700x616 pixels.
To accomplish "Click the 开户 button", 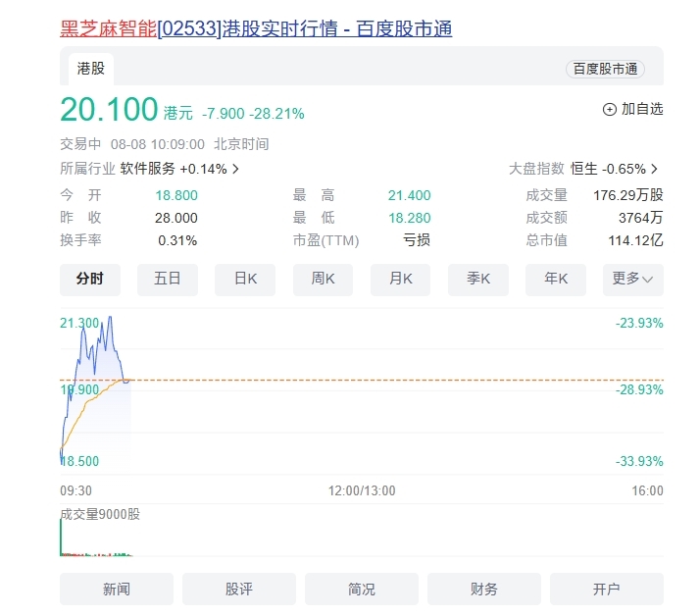I will pyautogui.click(x=607, y=590).
